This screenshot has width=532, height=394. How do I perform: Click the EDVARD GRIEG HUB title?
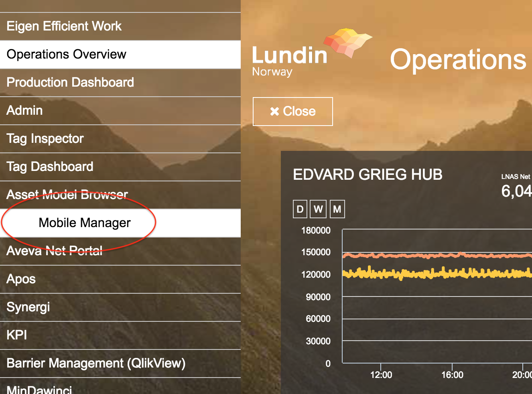[x=368, y=175]
